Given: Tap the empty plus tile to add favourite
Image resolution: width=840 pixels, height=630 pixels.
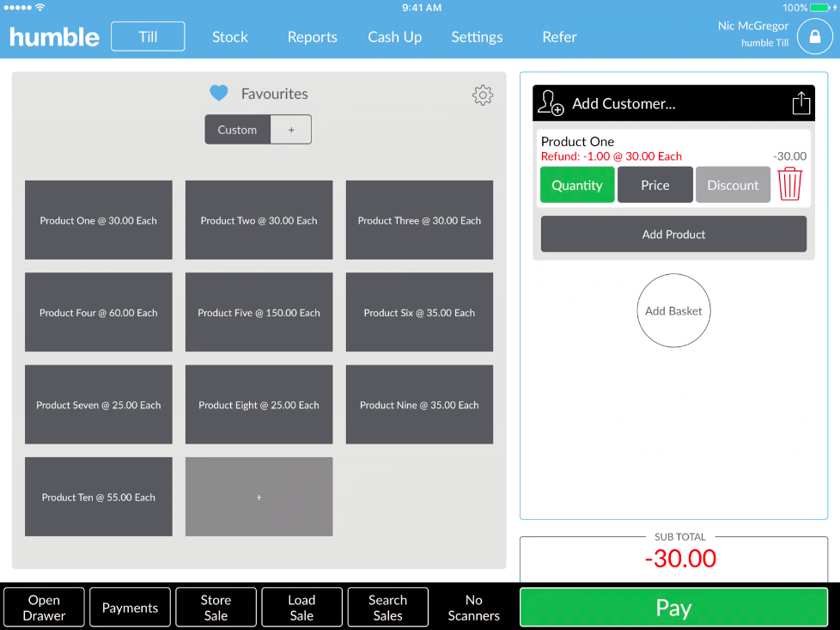Looking at the screenshot, I should 259,497.
